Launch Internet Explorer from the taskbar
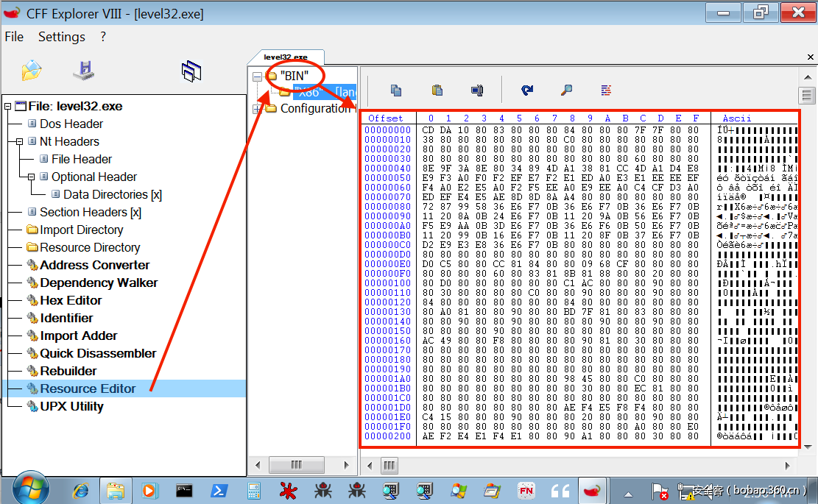 (x=81, y=490)
